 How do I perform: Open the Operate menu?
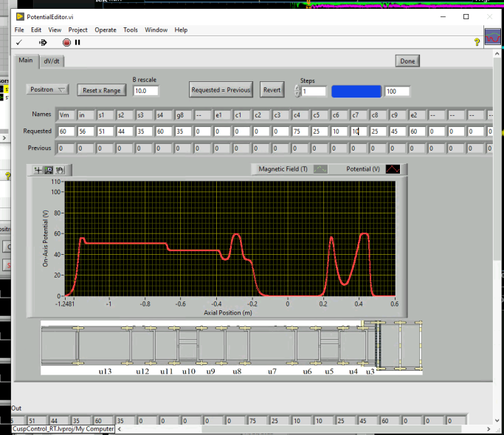tap(106, 30)
